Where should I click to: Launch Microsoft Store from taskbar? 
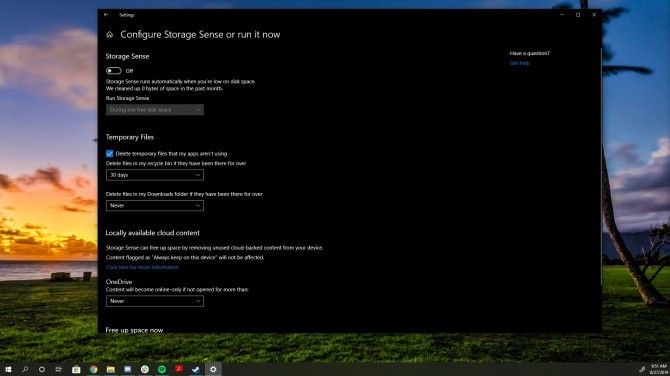click(x=76, y=369)
